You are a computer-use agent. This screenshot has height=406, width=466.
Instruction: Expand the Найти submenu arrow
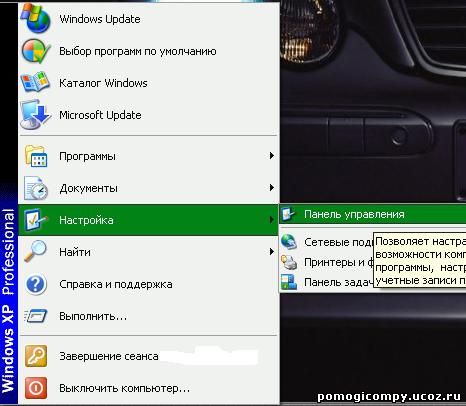[272, 252]
